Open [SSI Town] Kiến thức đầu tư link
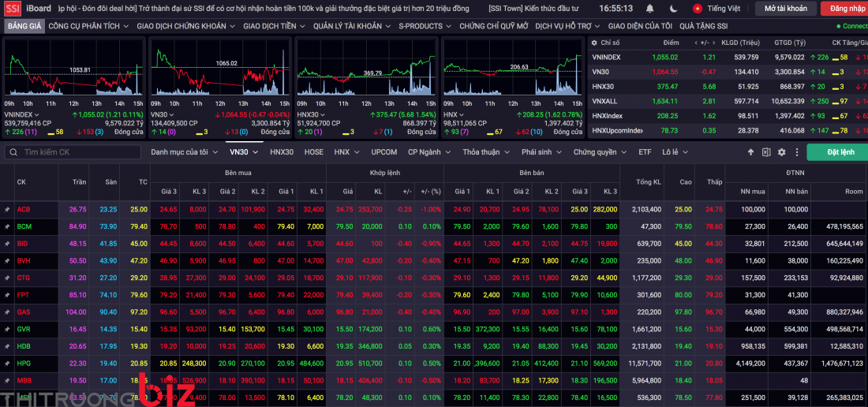Screen dimensions: 868x407 click(x=534, y=9)
